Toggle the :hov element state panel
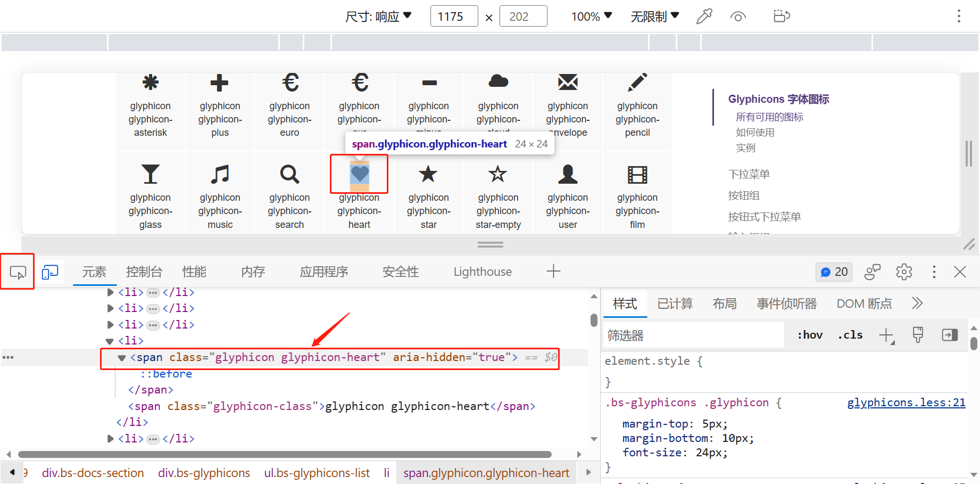The height and width of the screenshot is (484, 980). click(810, 335)
